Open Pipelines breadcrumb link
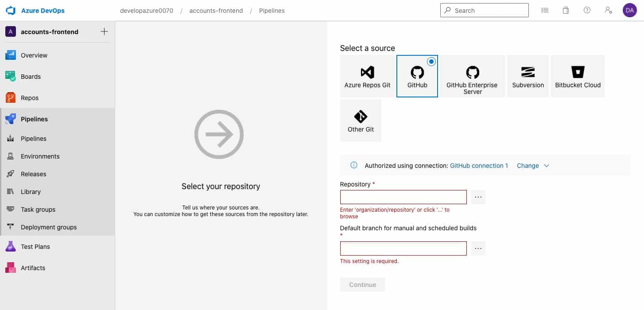Viewport: 644px width, 310px height. point(272,11)
